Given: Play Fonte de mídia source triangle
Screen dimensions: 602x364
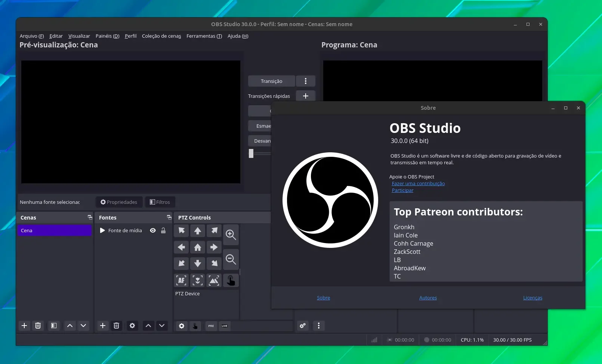Looking at the screenshot, I should (102, 230).
